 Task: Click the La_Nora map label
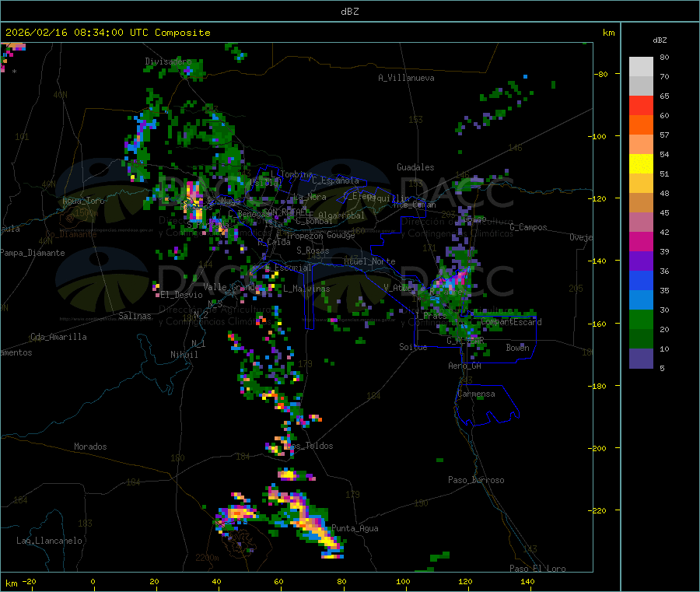click(x=310, y=197)
